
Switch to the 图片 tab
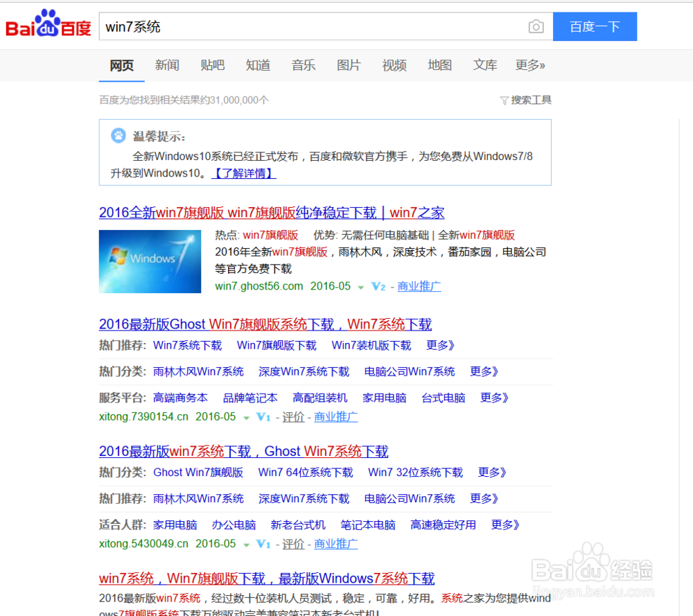(349, 65)
